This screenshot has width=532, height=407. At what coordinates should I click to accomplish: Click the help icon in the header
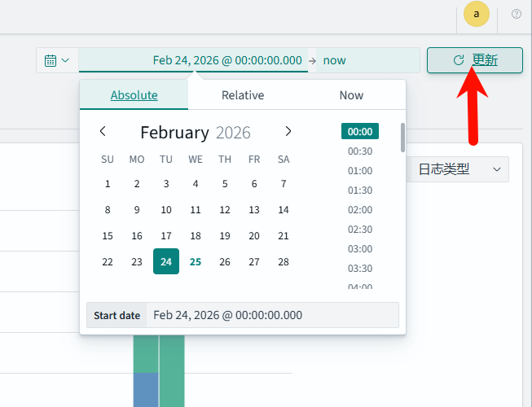(516, 14)
